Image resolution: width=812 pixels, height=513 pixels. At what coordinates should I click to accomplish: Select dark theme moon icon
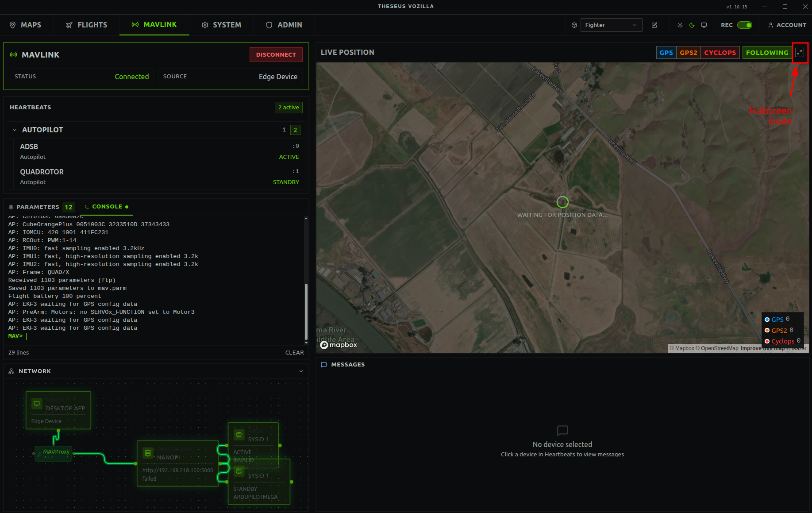(x=692, y=25)
